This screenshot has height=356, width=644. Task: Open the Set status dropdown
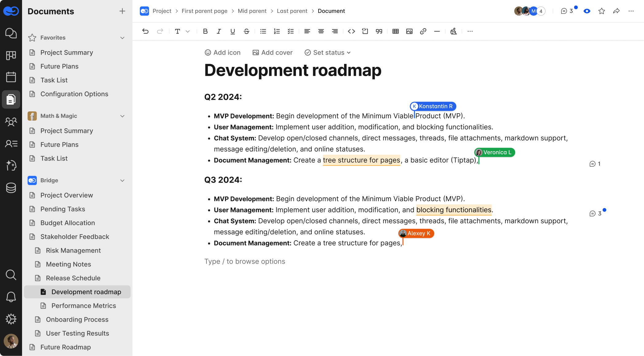point(327,52)
